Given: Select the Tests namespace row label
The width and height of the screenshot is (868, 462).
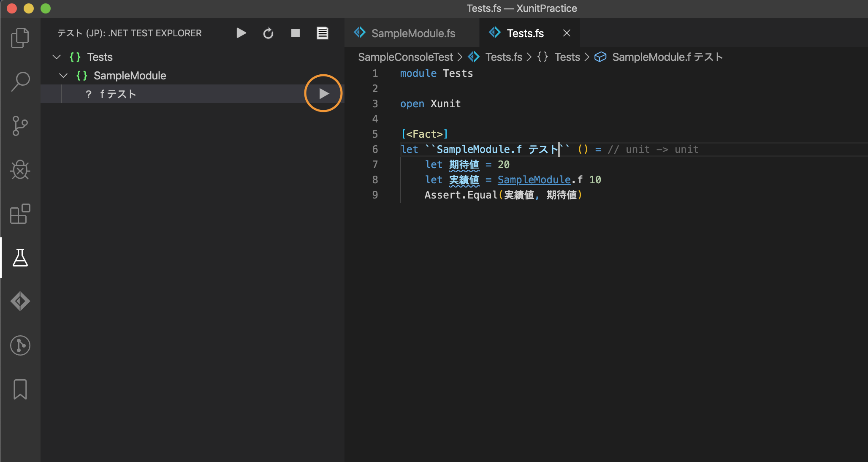Looking at the screenshot, I should 100,57.
